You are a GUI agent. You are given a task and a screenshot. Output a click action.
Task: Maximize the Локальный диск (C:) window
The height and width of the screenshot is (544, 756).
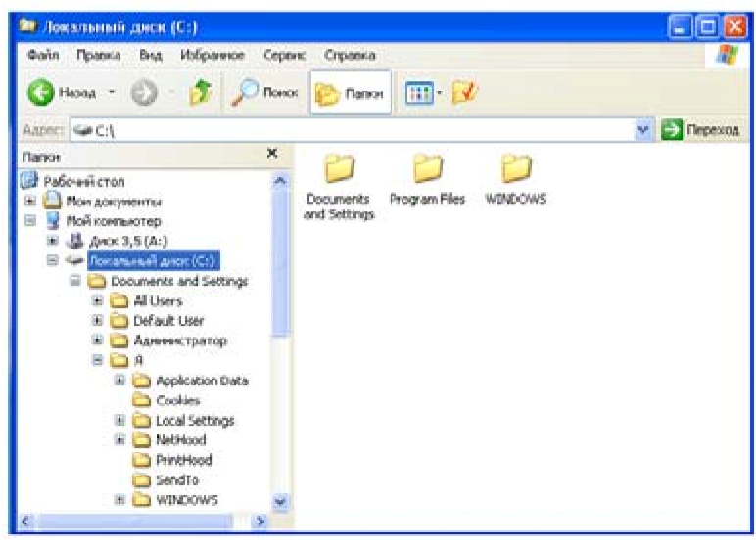point(707,27)
